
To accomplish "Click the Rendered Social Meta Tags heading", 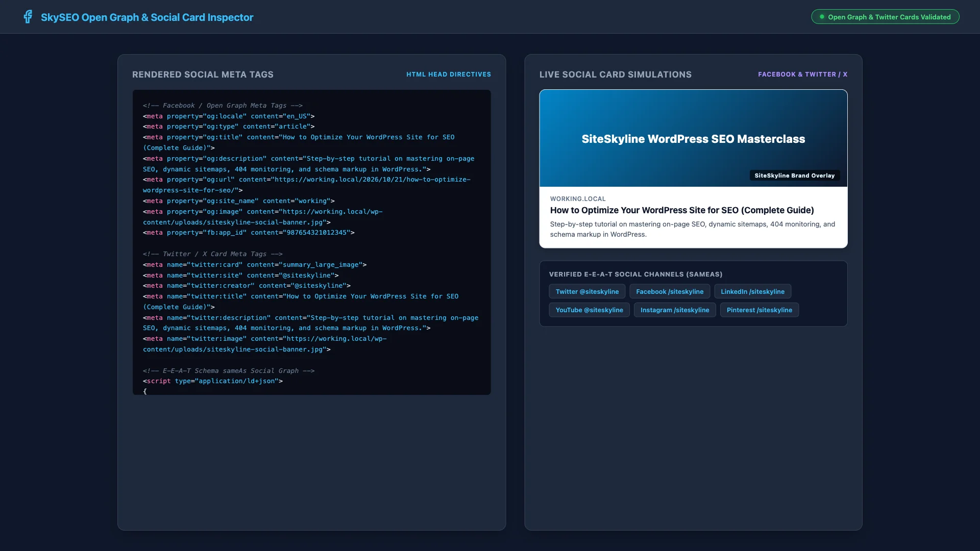I will click(x=203, y=74).
